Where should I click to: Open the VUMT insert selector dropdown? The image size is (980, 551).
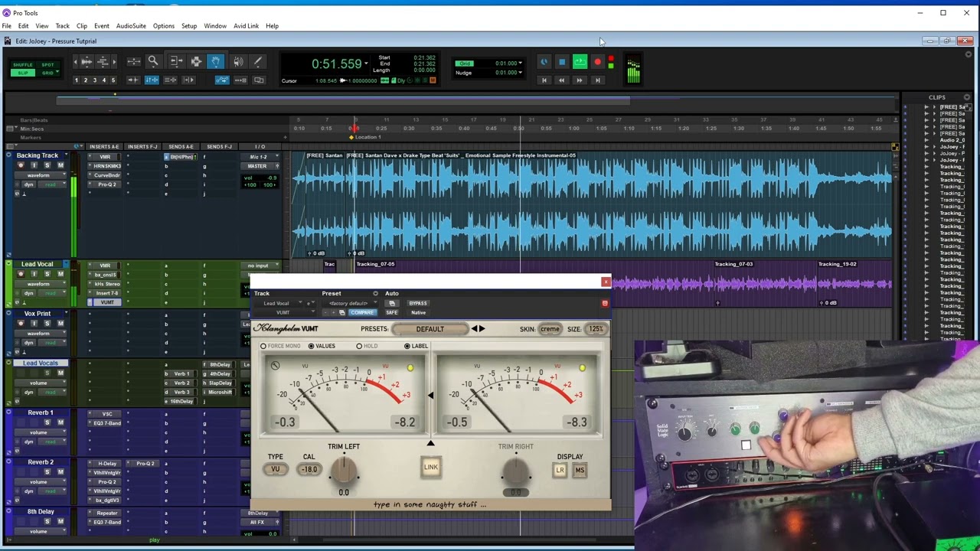point(285,312)
